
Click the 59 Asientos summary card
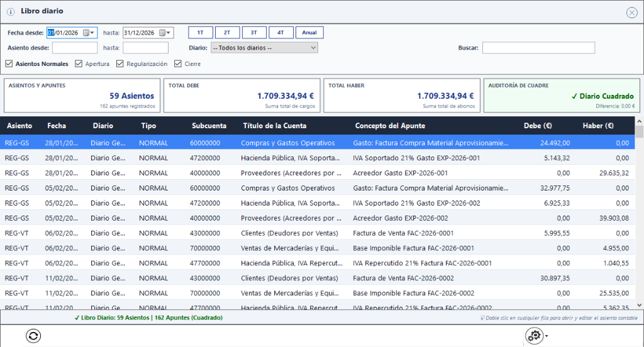pos(82,96)
